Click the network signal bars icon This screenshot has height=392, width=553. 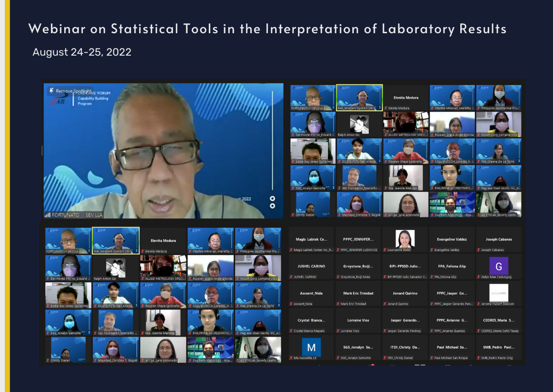click(47, 215)
